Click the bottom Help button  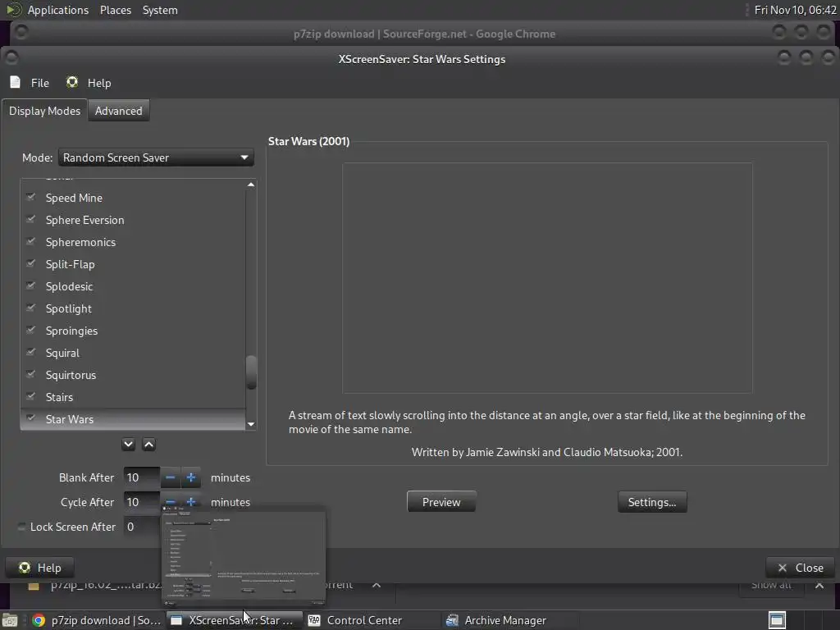pyautogui.click(x=39, y=568)
